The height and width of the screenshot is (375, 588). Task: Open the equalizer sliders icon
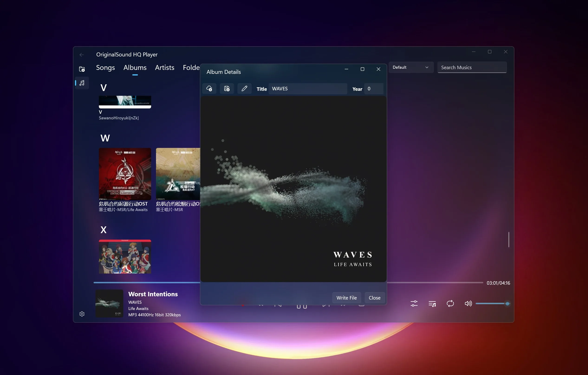pos(414,303)
